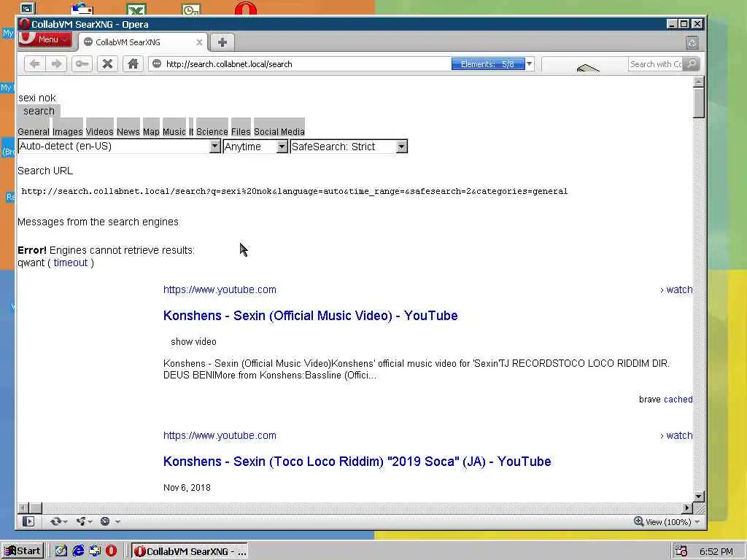Open the Opera desktop shortcut icon
The width and height of the screenshot is (747, 560).
pos(245,9)
